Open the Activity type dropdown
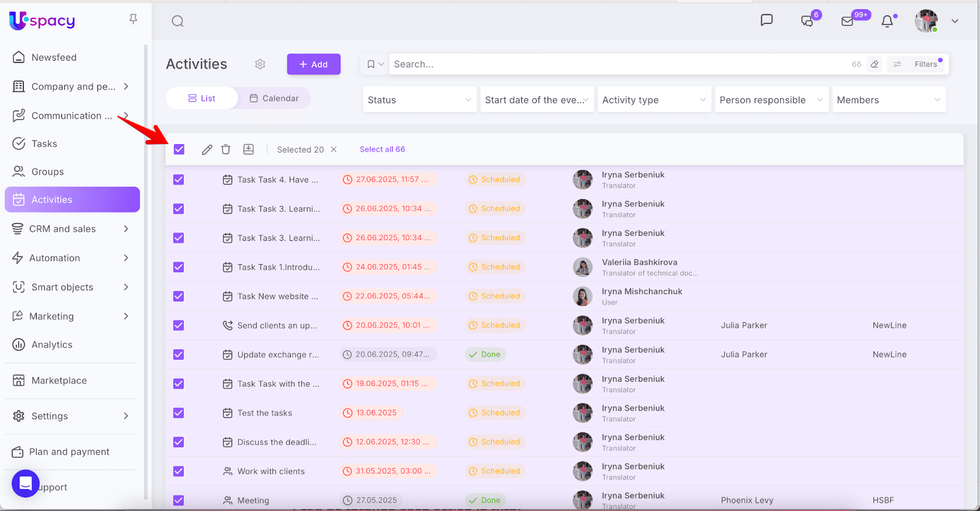Screen dimensions: 980x511 tap(653, 100)
